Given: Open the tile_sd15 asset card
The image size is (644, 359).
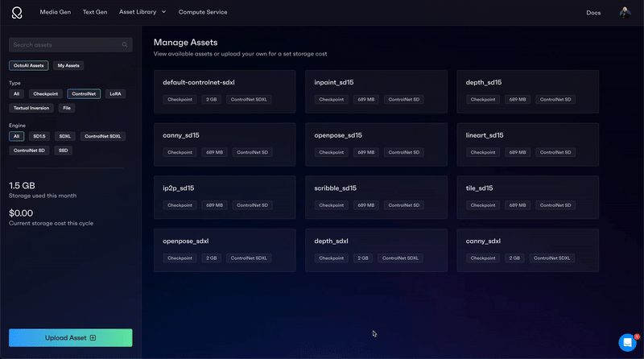Looking at the screenshot, I should point(528,197).
